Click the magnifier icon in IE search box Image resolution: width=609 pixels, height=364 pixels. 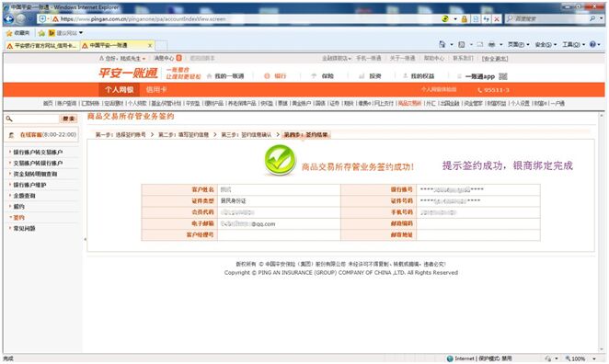[x=592, y=18]
